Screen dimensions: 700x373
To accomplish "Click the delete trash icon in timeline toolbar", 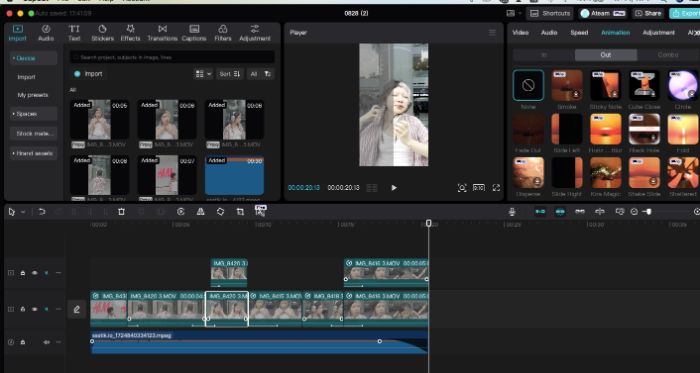I will pyautogui.click(x=121, y=212).
